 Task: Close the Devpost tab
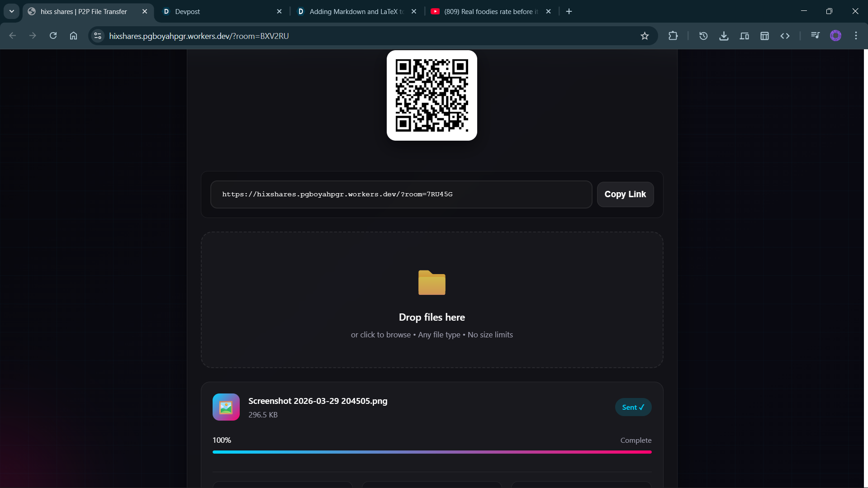279,11
